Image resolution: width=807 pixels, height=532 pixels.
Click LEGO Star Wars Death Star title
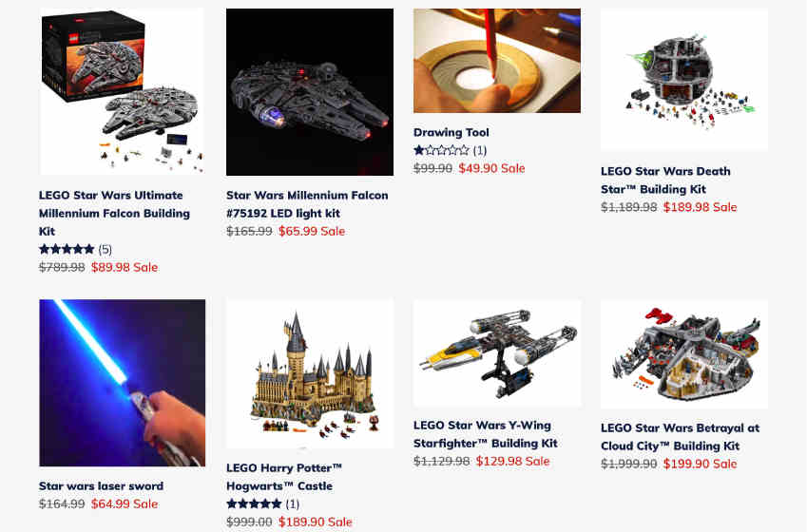(x=665, y=180)
